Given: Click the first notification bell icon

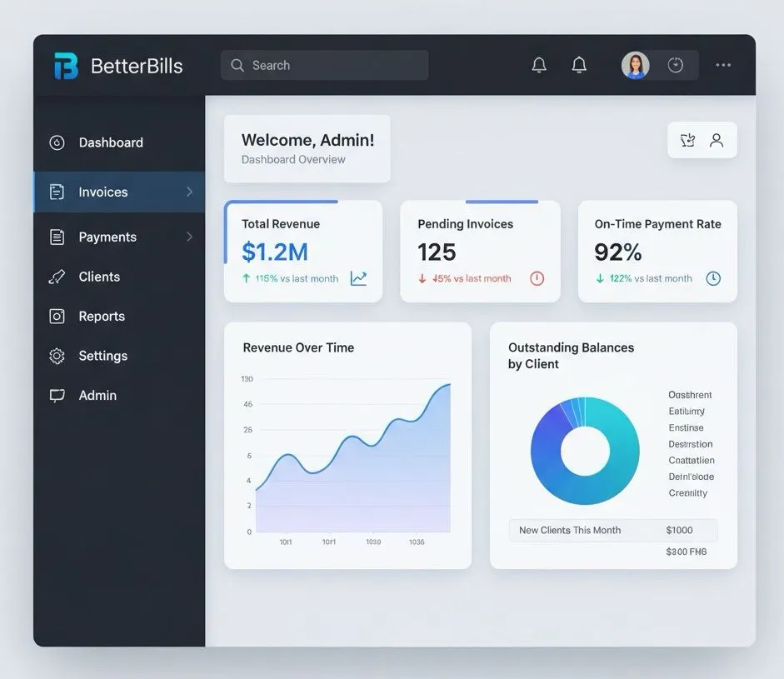Looking at the screenshot, I should click(539, 65).
